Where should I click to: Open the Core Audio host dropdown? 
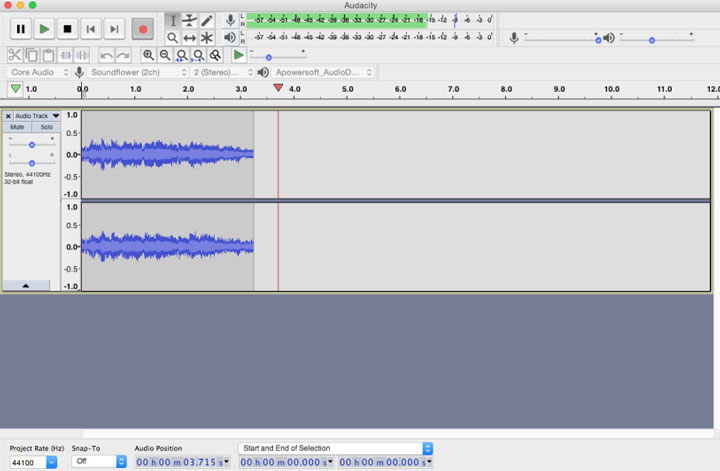point(40,73)
